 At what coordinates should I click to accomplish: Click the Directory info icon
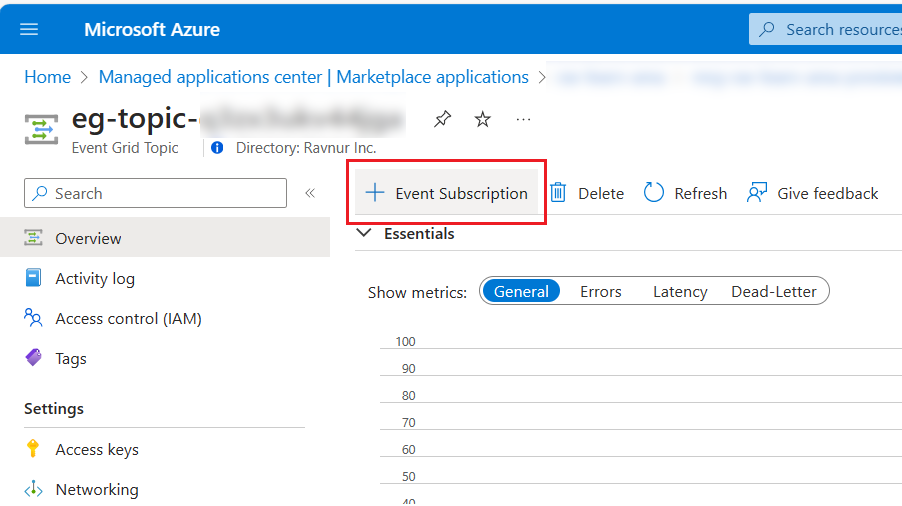tap(217, 148)
